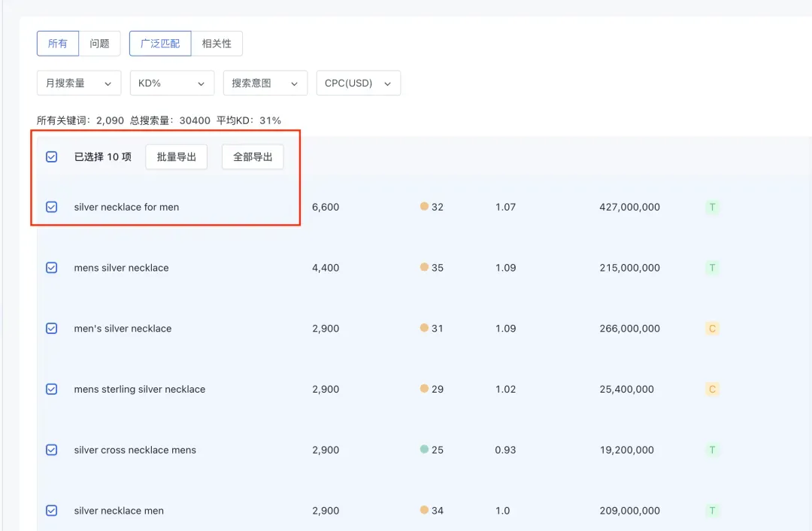Viewport: 812px width, 531px height.
Task: Click the T intent badge for silver necklace for men
Action: click(x=712, y=207)
